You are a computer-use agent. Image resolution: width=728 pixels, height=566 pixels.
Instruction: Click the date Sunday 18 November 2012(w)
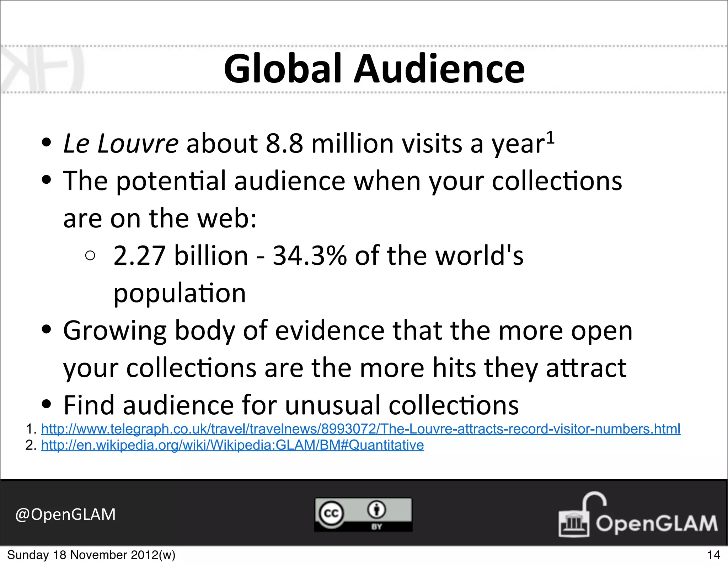tap(91, 555)
